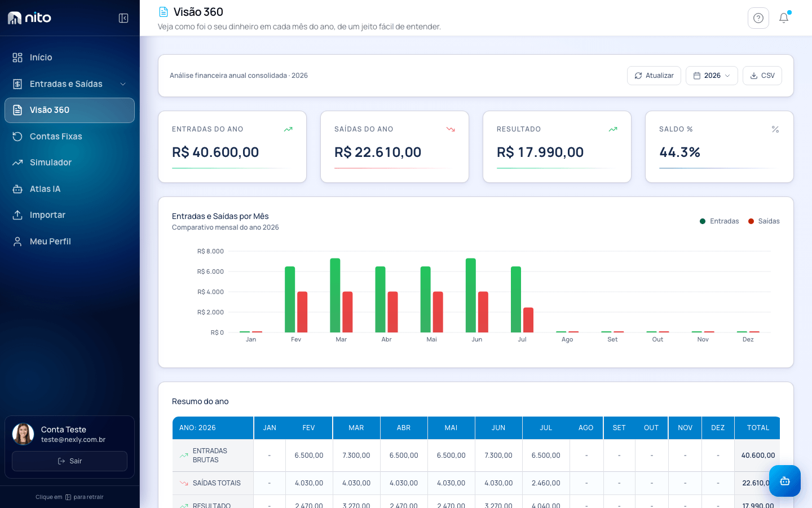
Task: Go to Início in the sidebar
Action: point(69,58)
